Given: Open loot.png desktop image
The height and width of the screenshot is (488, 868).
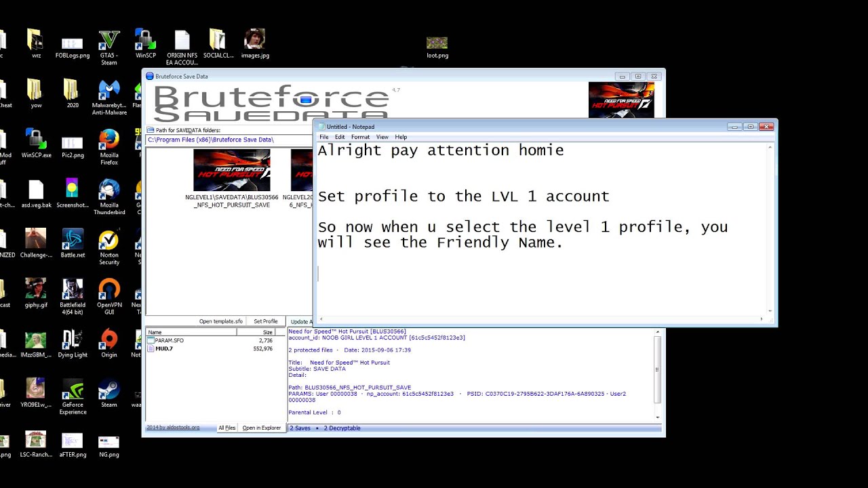Looking at the screenshot, I should pos(437,47).
